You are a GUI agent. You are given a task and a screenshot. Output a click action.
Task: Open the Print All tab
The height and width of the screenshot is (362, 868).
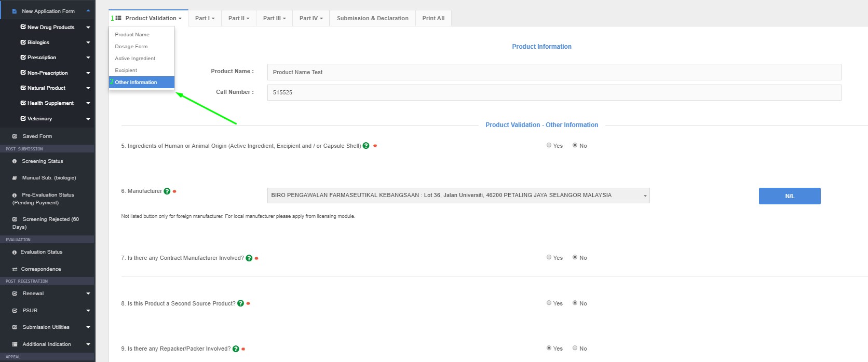433,18
